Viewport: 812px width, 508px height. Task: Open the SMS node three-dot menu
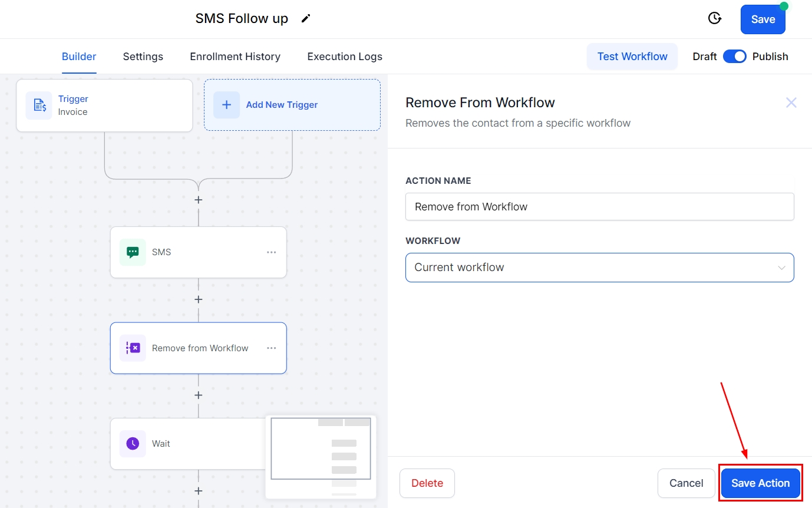pos(271,252)
